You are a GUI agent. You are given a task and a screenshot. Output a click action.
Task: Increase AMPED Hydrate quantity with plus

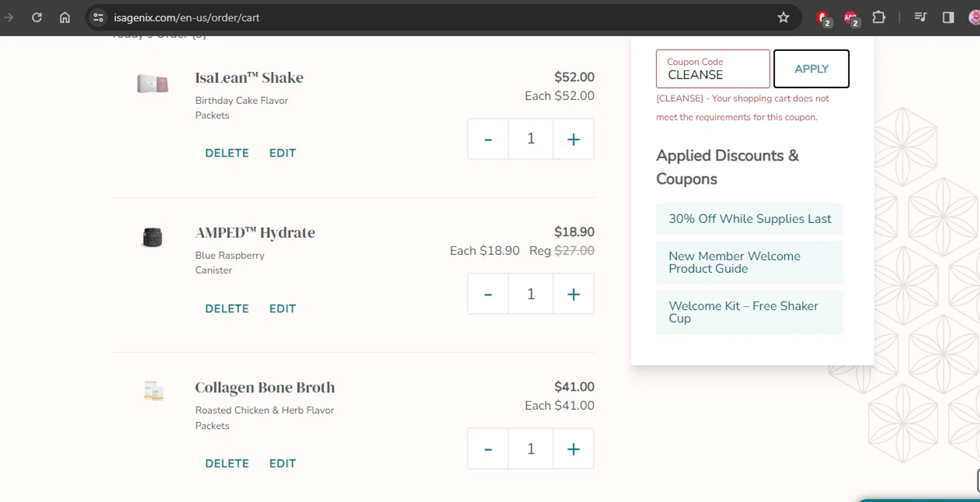pyautogui.click(x=574, y=294)
